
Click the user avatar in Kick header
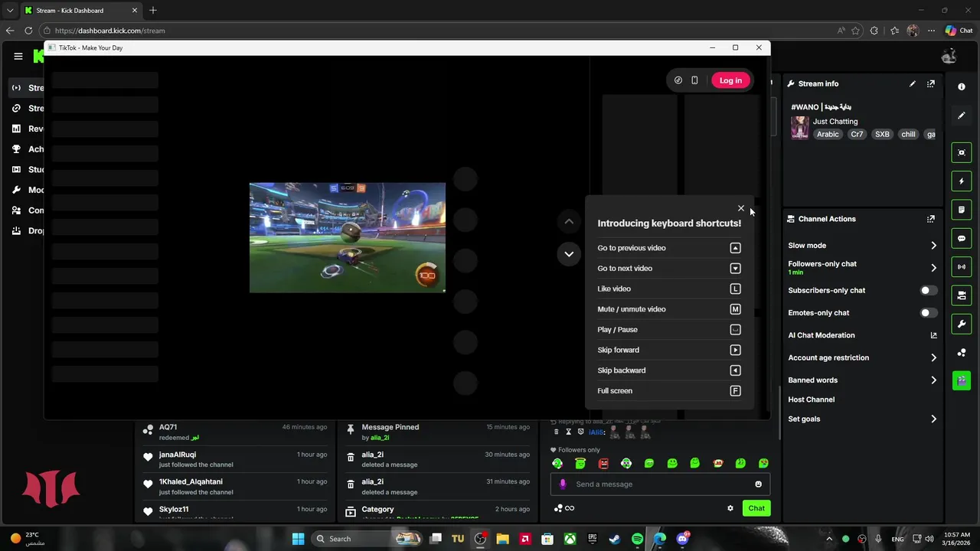[x=949, y=56]
